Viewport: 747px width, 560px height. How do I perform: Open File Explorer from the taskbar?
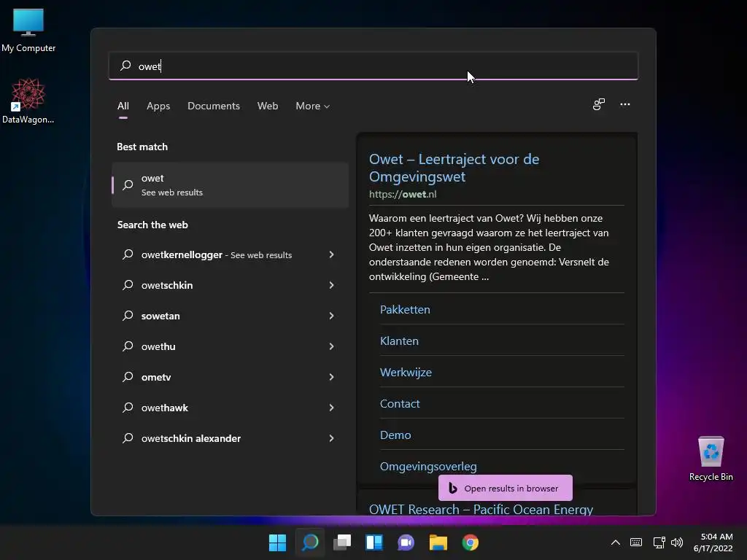coord(438,542)
